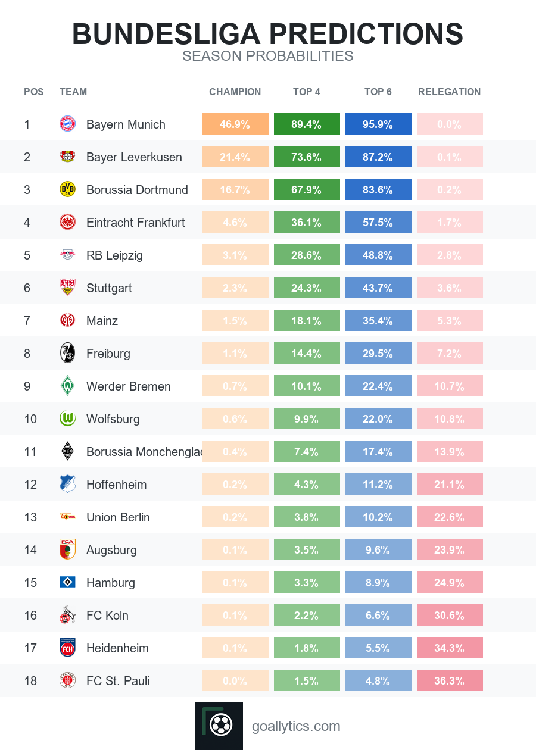Image resolution: width=536 pixels, height=756 pixels.
Task: Open the goallytics.com link
Action: click(296, 726)
